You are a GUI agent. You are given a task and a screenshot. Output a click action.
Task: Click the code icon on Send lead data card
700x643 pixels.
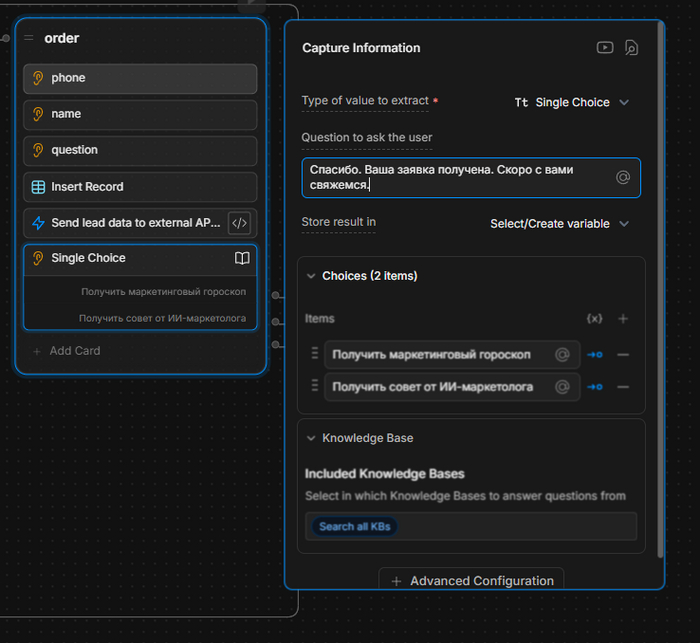(239, 223)
